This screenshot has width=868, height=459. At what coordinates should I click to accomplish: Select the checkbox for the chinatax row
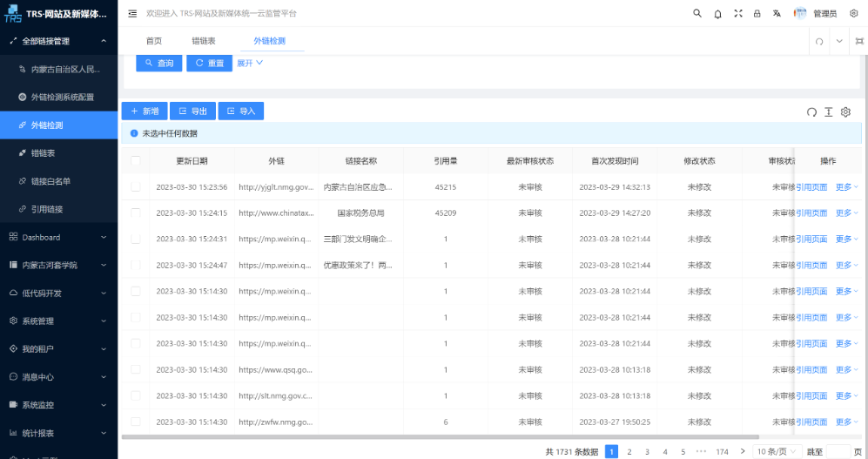(135, 213)
